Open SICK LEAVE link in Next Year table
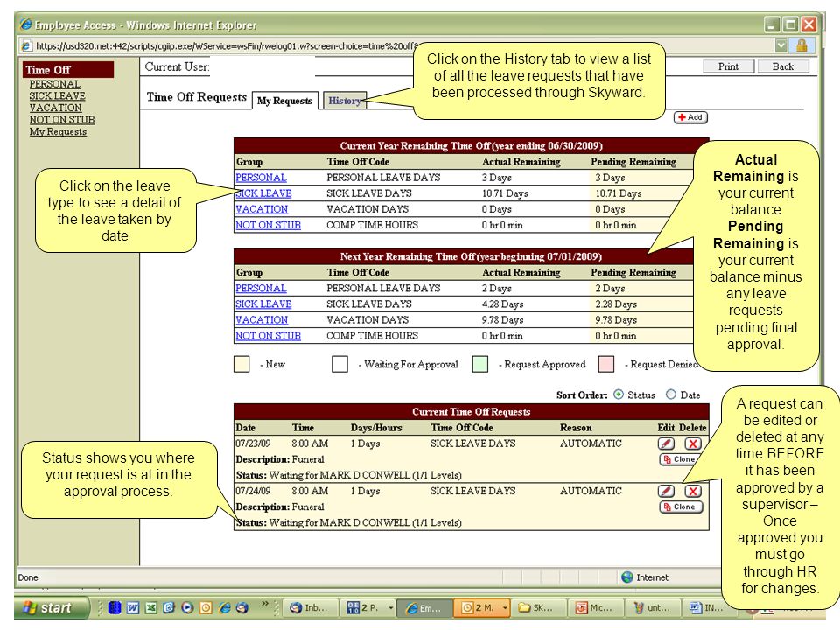840x630 pixels. (x=263, y=304)
